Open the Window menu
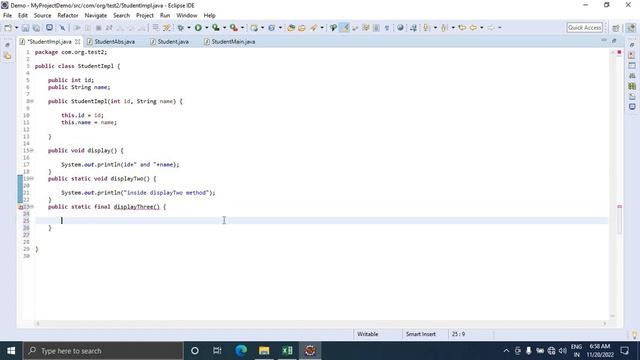The image size is (640, 360). tap(187, 16)
